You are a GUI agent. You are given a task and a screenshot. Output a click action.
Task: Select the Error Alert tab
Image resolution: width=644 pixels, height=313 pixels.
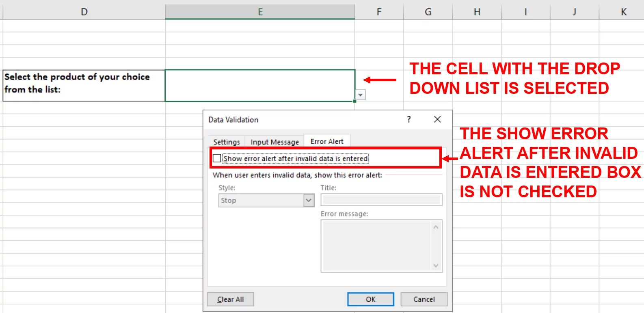(327, 141)
